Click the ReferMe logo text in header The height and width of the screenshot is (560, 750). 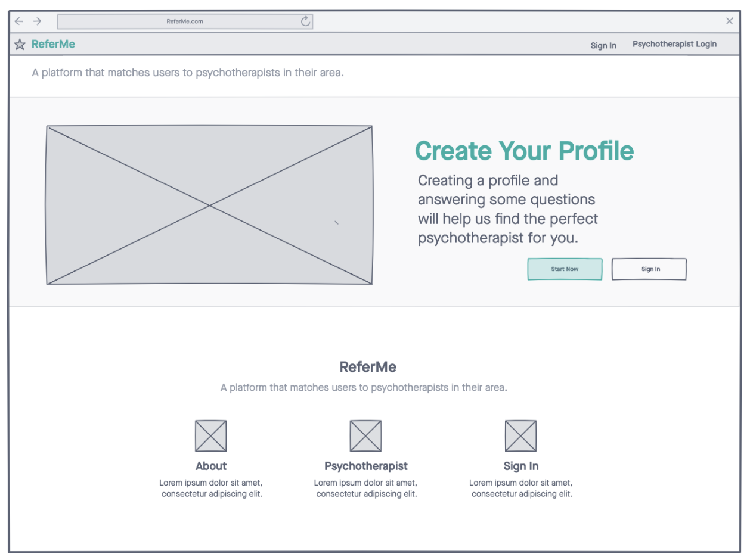(53, 44)
